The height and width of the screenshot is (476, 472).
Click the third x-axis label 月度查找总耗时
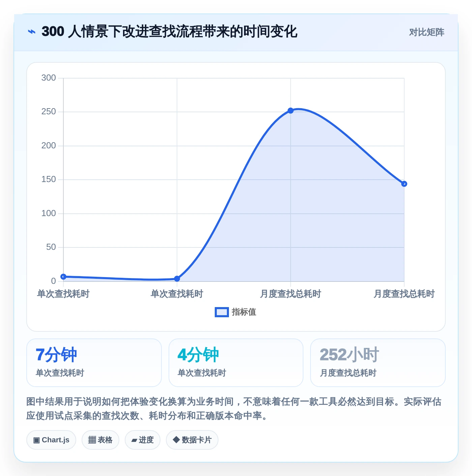pyautogui.click(x=291, y=294)
